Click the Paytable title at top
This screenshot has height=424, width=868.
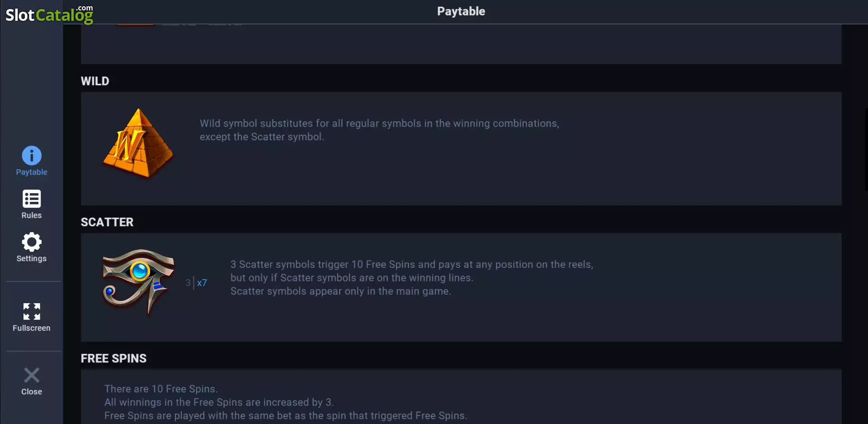[x=461, y=11]
